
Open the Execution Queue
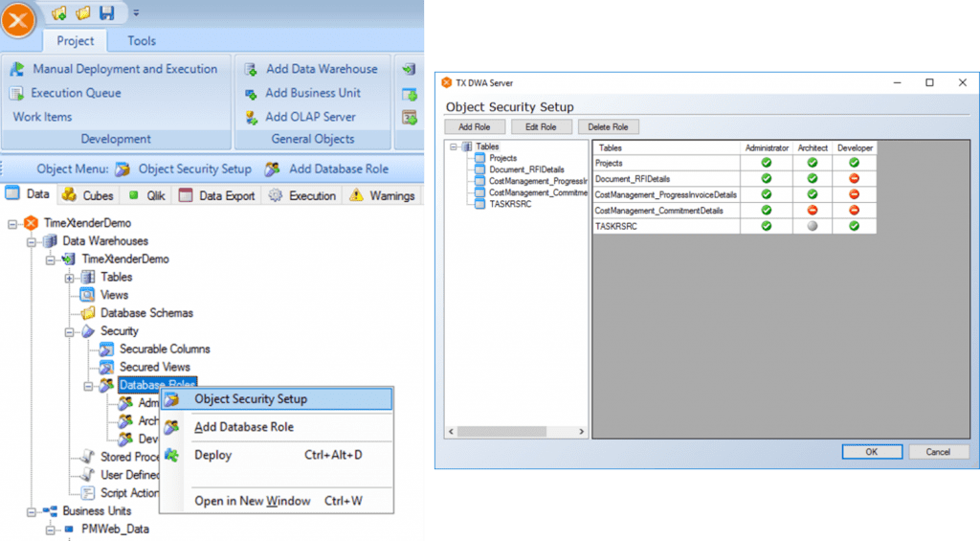point(65,93)
